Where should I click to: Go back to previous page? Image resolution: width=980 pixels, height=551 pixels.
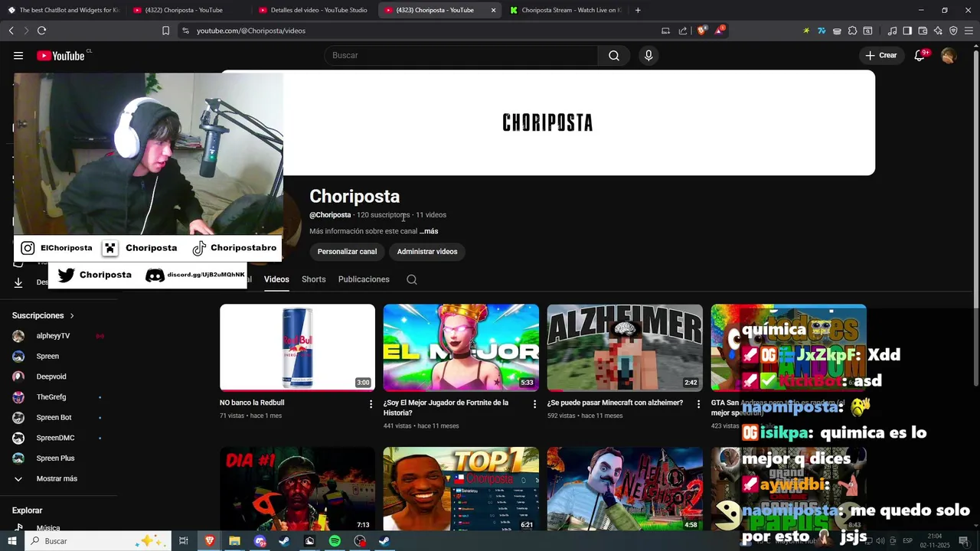(11, 31)
